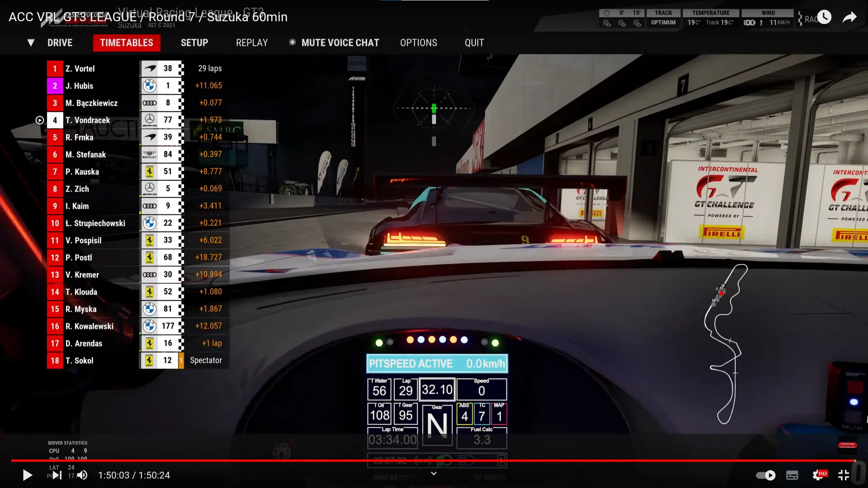Click the Ferrari logo of car 52

pyautogui.click(x=150, y=292)
